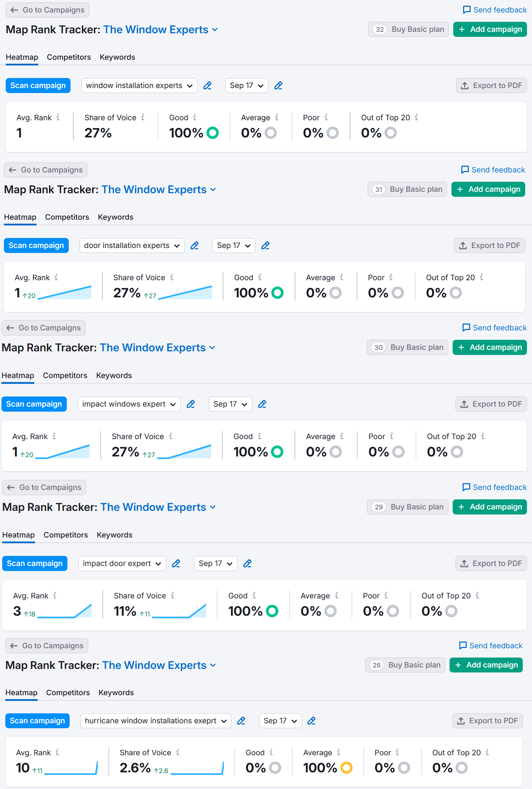Click info icon next to Avg. Rank in window installation panel
The image size is (532, 789).
click(58, 117)
